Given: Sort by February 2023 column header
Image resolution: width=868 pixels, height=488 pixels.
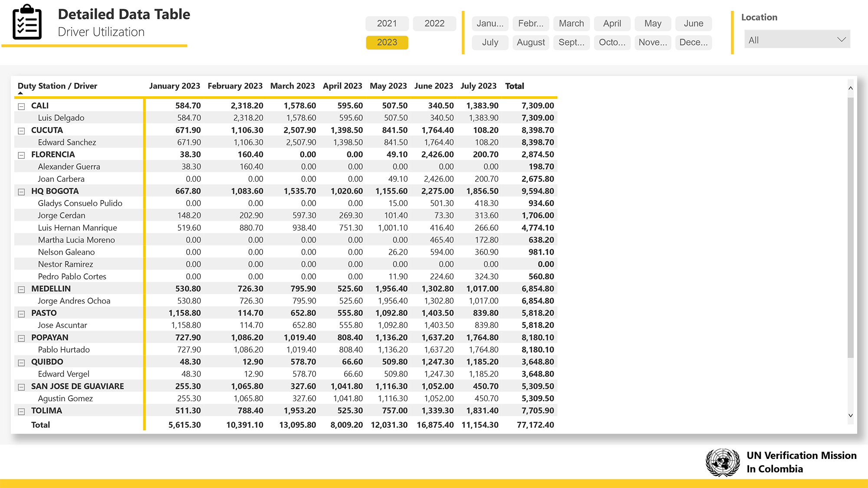Looking at the screenshot, I should (x=235, y=86).
